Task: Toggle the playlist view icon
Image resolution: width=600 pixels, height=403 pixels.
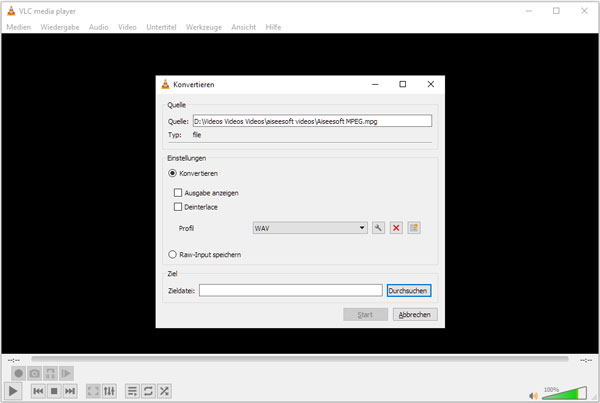Action: point(132,391)
